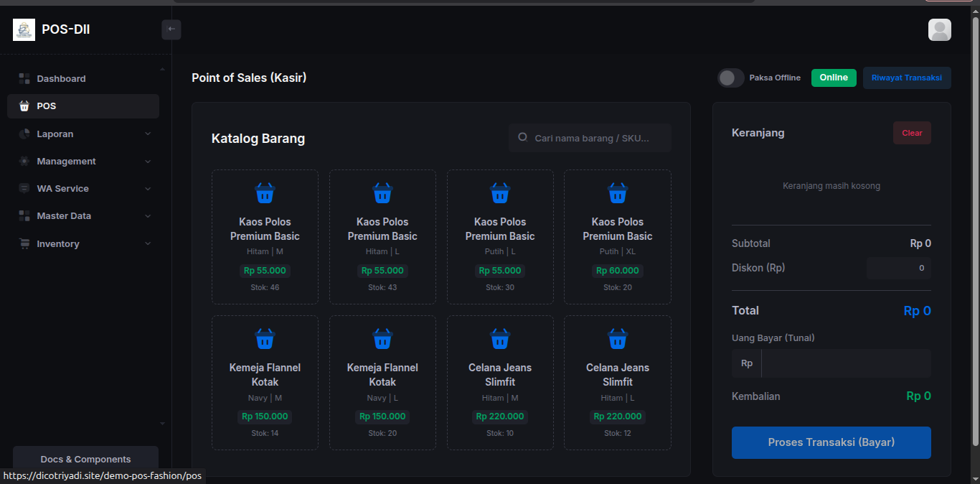Select the POS menu item
The image size is (980, 484).
pyautogui.click(x=83, y=106)
